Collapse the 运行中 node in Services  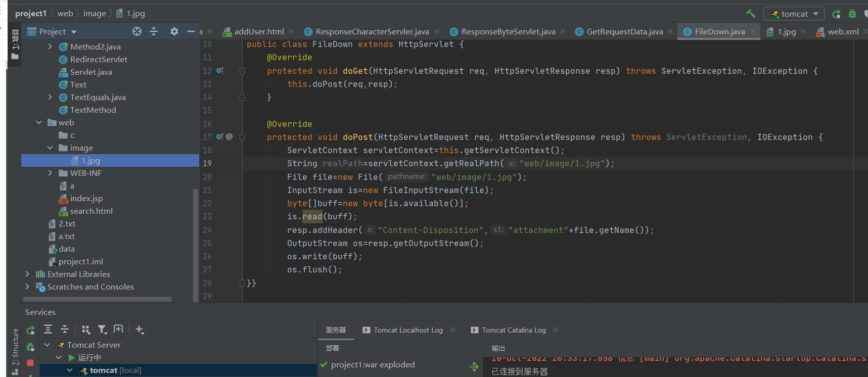click(x=58, y=357)
